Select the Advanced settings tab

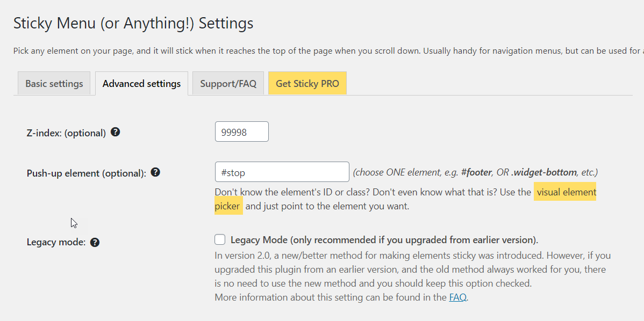click(x=141, y=84)
